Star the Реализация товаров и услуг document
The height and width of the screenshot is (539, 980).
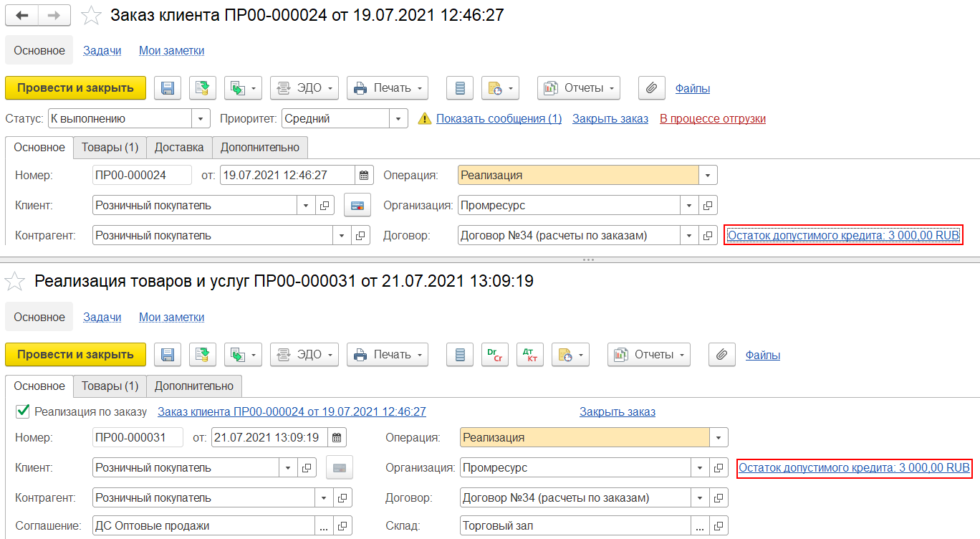(15, 282)
